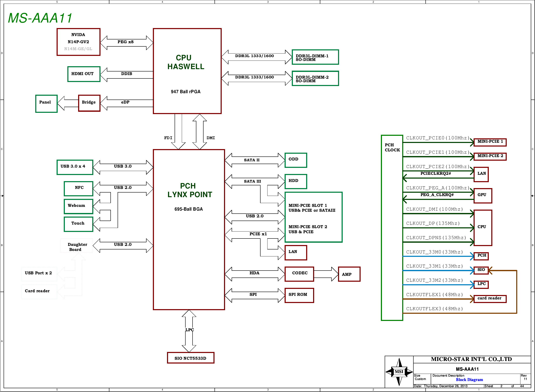Click the SATA III arrow label
This screenshot has width=535, height=392.
point(252,182)
